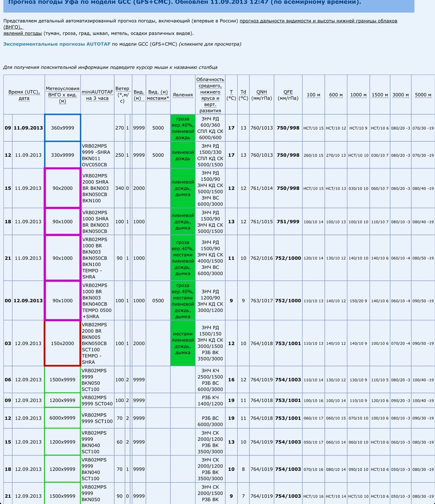The width and height of the screenshot is (435, 504).
Task: Click the blue-bordered 360x9999 cell
Action: click(63, 128)
